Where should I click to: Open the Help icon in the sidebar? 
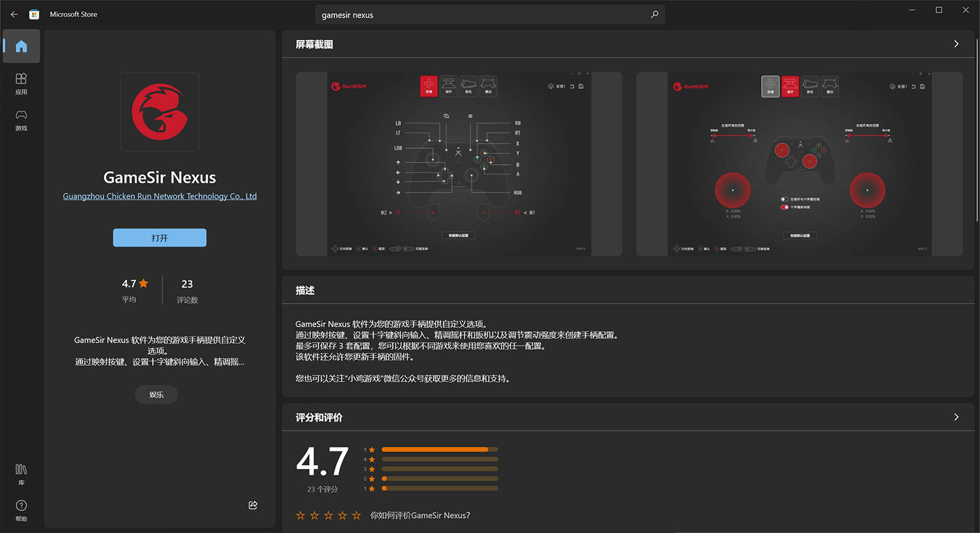click(21, 509)
